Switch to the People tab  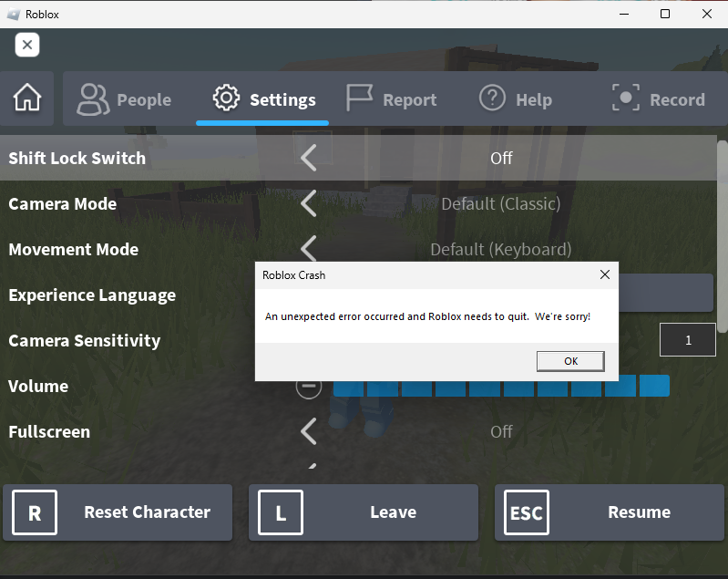[125, 99]
